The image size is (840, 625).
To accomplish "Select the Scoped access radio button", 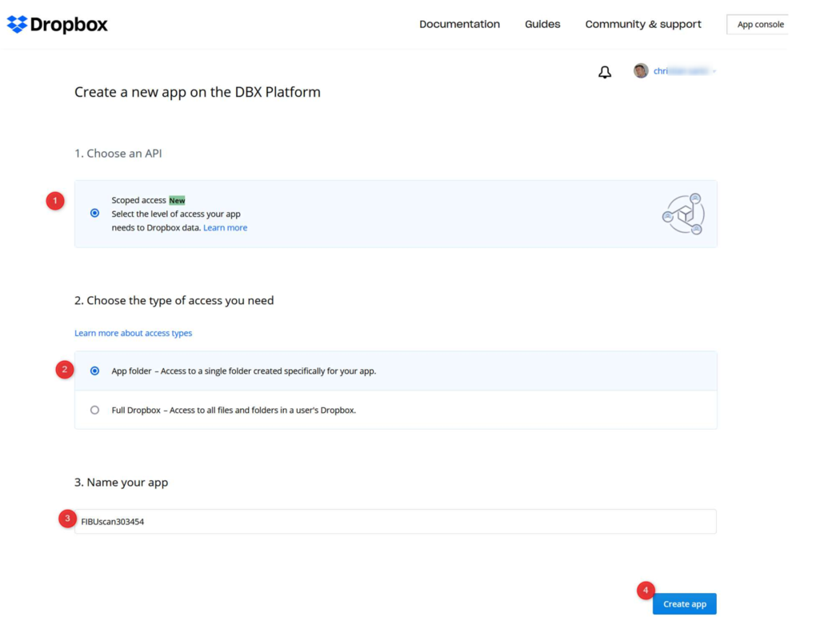I will pos(95,214).
